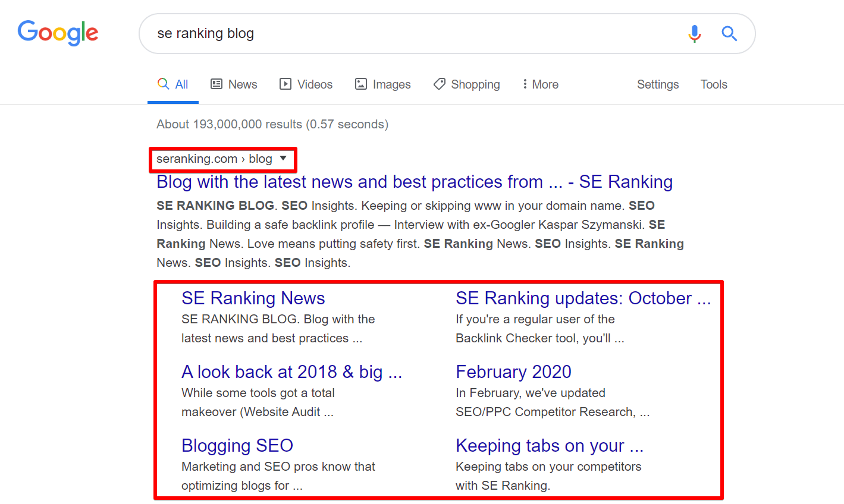Click snippet 'While some tools got a total'
This screenshot has width=844, height=504.
[258, 393]
